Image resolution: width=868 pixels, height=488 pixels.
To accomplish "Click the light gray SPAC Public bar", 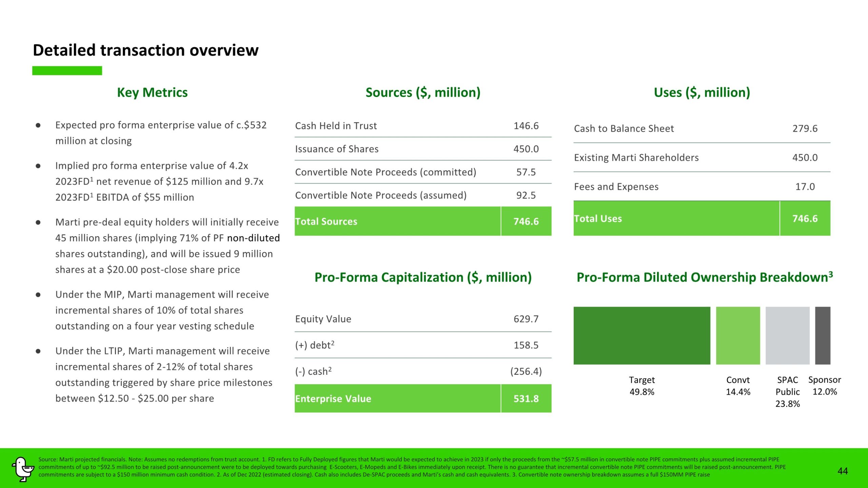I will (787, 335).
